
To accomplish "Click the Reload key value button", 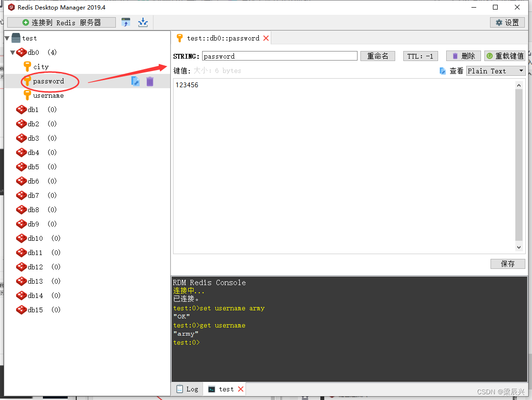I will (x=505, y=56).
